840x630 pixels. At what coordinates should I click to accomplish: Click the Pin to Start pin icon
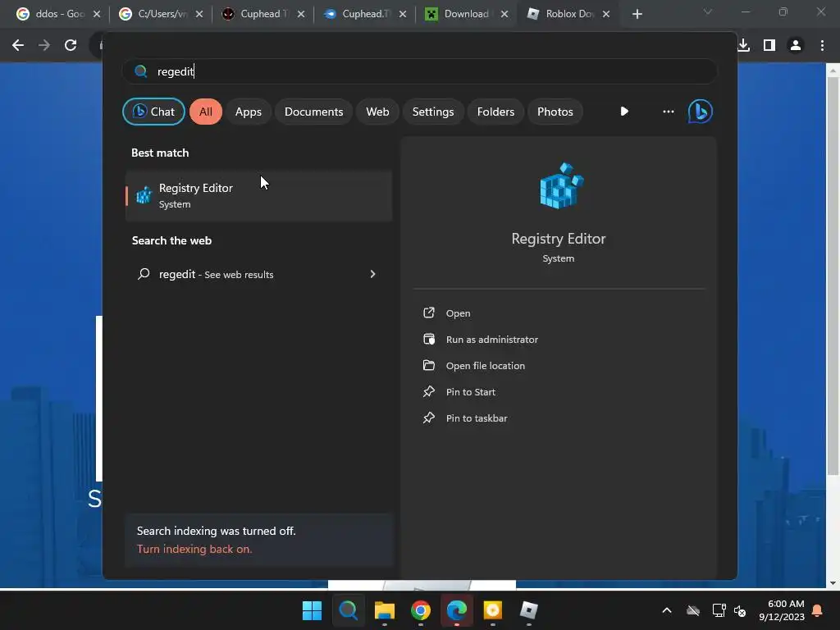click(428, 391)
